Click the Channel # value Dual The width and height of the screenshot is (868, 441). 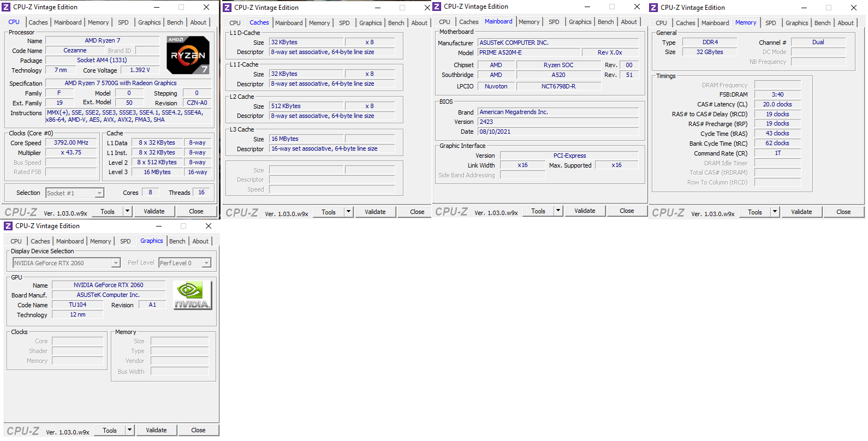pos(818,42)
